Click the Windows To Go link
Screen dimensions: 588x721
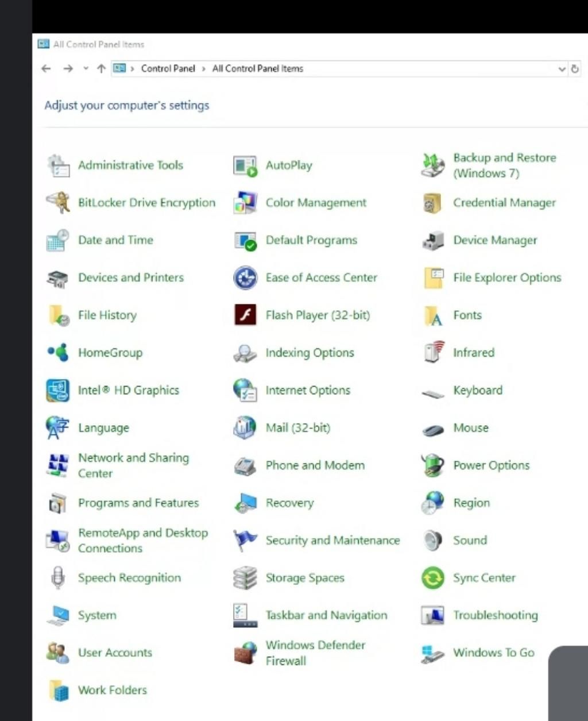[494, 653]
